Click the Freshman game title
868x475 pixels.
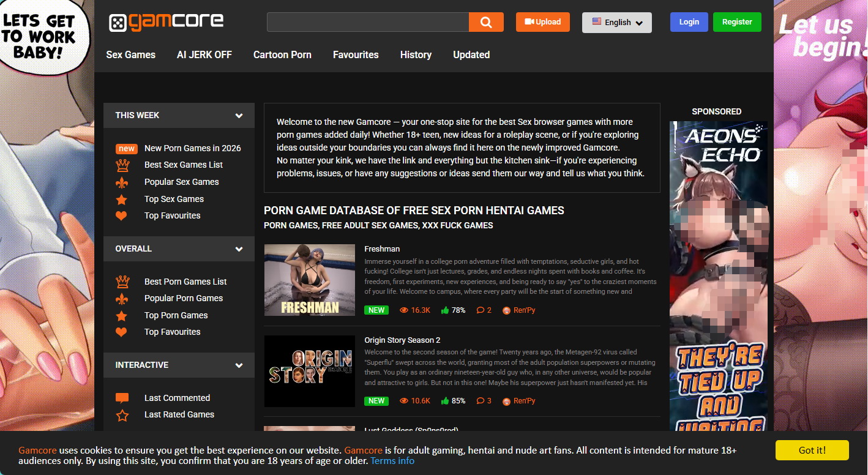[382, 249]
